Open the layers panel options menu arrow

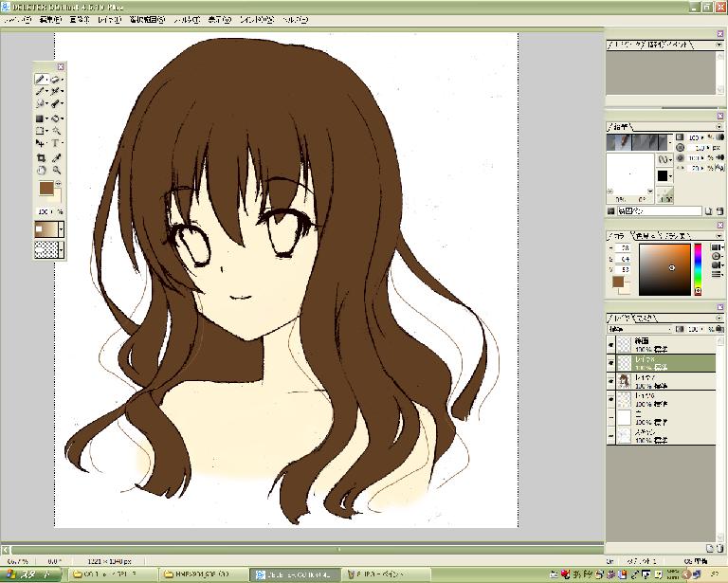coord(719,318)
